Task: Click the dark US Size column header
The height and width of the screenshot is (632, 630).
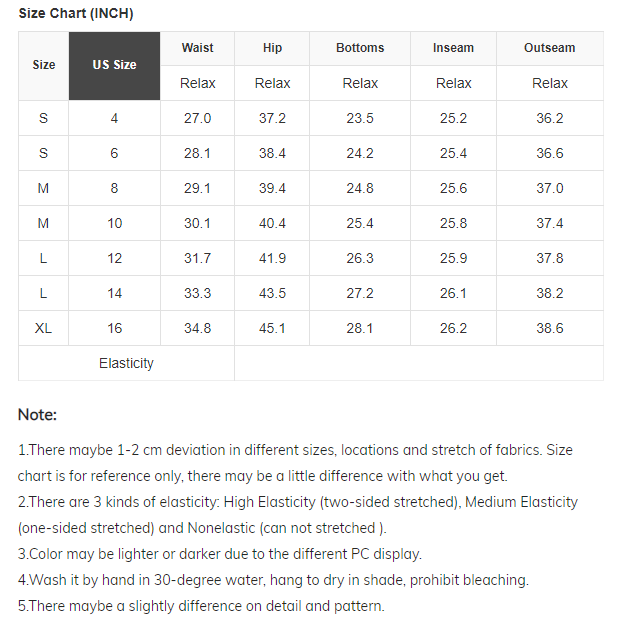Action: 114,65
